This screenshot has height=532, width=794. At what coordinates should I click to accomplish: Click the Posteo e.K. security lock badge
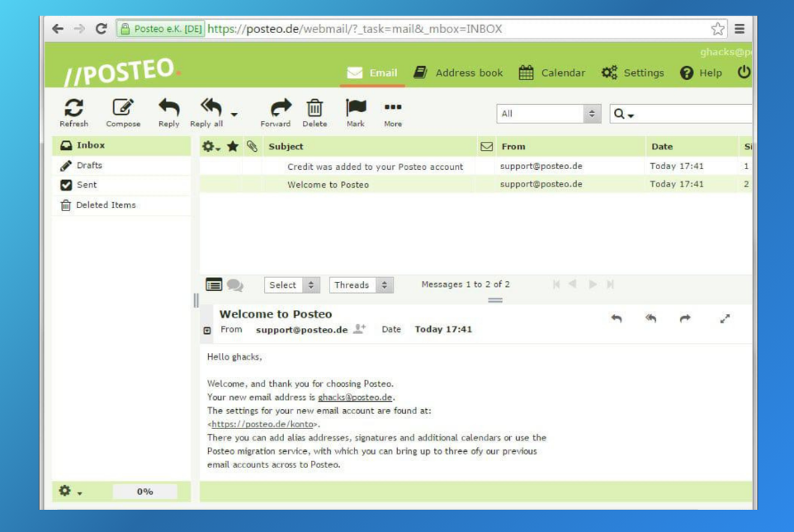160,29
